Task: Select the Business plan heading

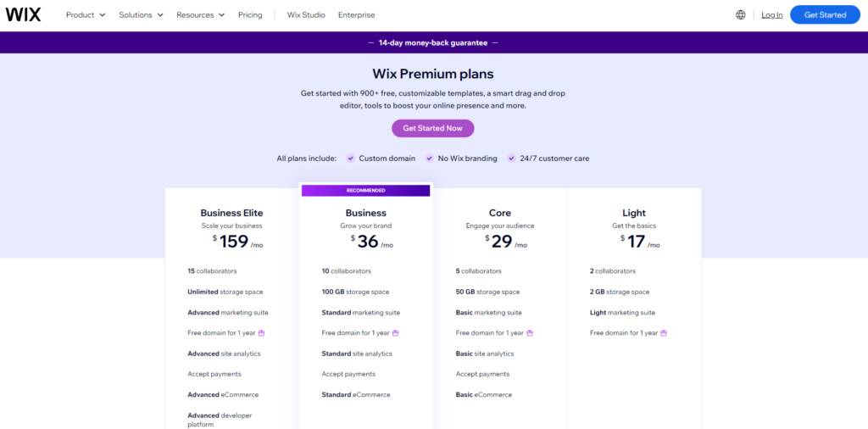Action: [x=366, y=213]
